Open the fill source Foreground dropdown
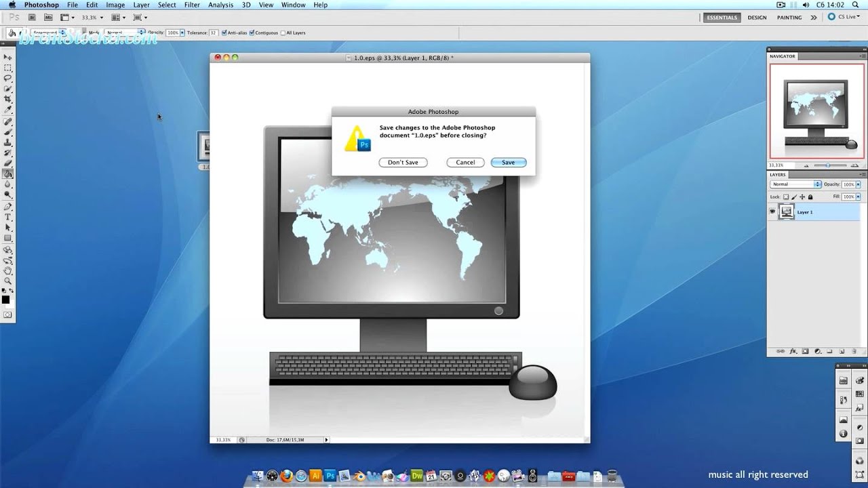 click(x=48, y=33)
